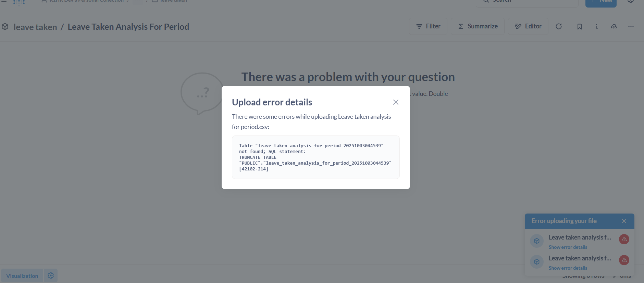Image resolution: width=644 pixels, height=283 pixels.
Task: Go to the leave taken model link
Action: click(35, 27)
